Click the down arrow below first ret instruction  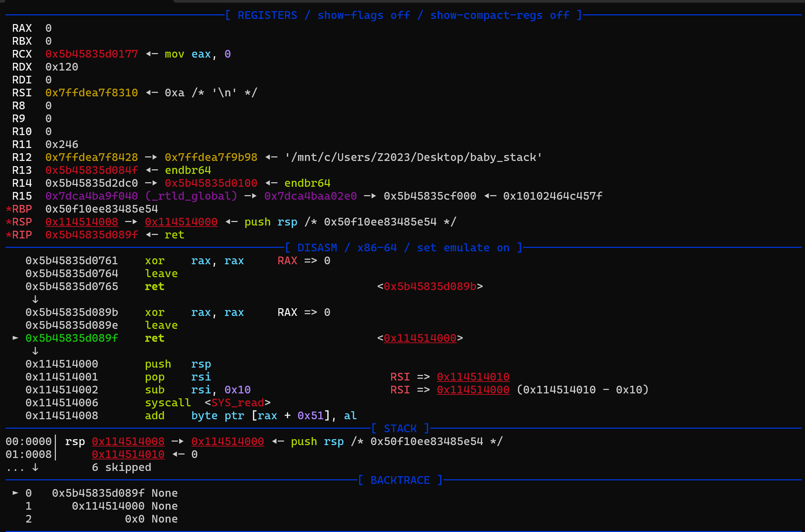click(35, 299)
